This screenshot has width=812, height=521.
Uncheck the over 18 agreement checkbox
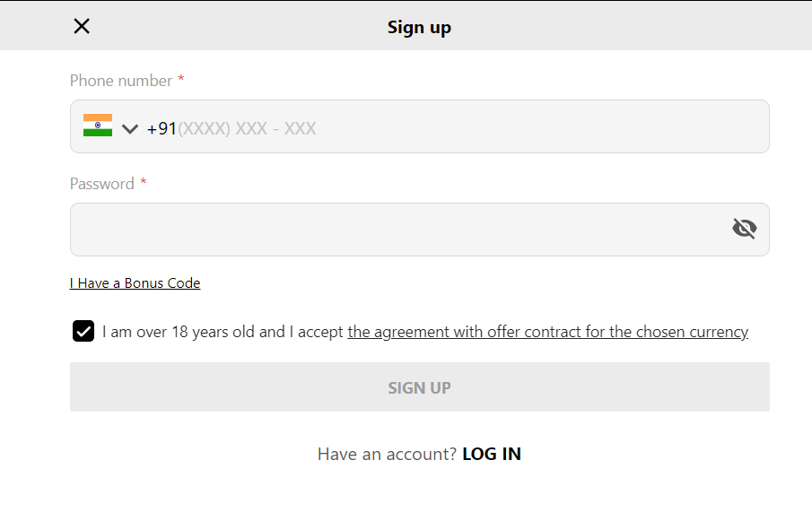click(x=83, y=331)
